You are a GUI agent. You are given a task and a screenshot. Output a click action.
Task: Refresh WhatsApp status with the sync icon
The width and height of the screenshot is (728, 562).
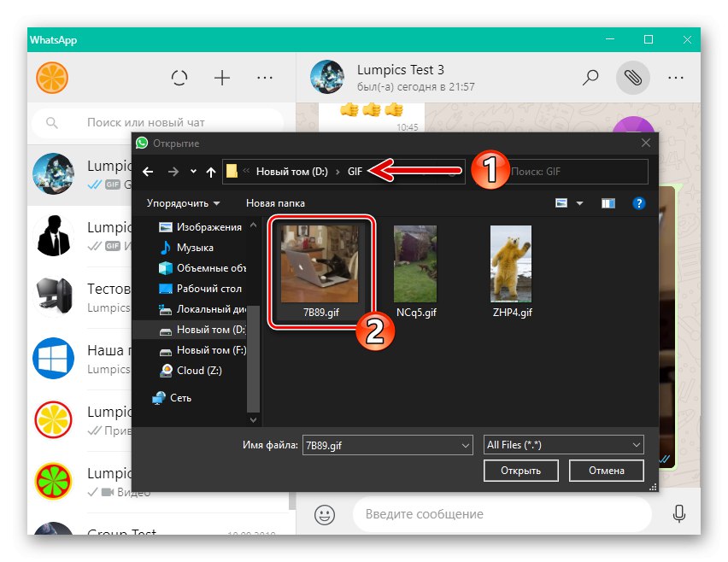pyautogui.click(x=179, y=77)
